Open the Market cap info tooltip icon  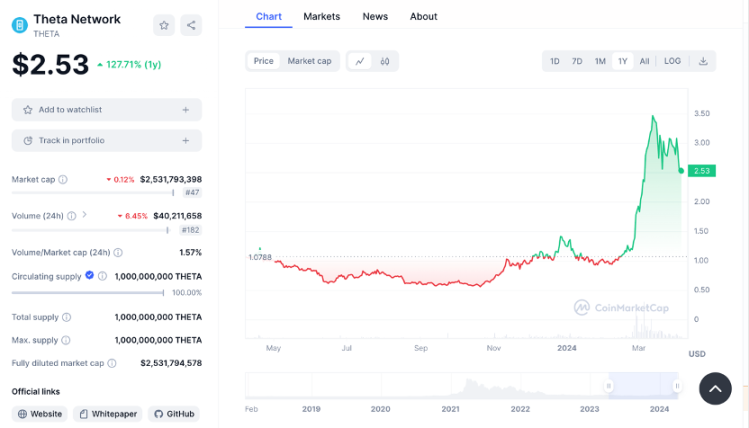[x=63, y=180]
